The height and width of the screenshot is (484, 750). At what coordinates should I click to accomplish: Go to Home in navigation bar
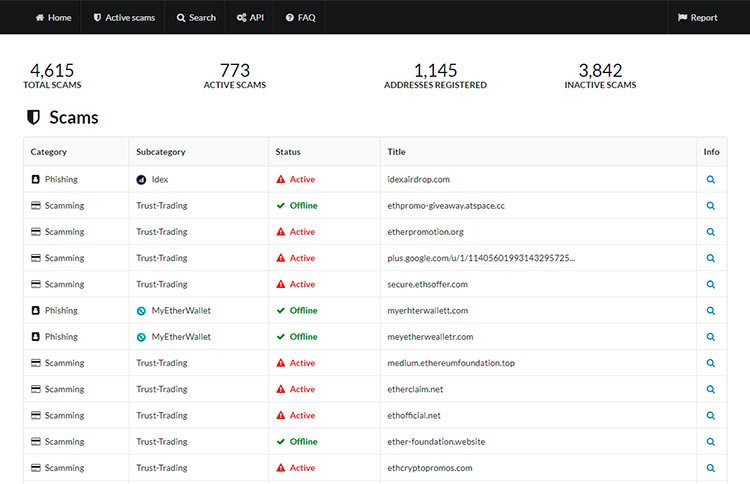54,18
